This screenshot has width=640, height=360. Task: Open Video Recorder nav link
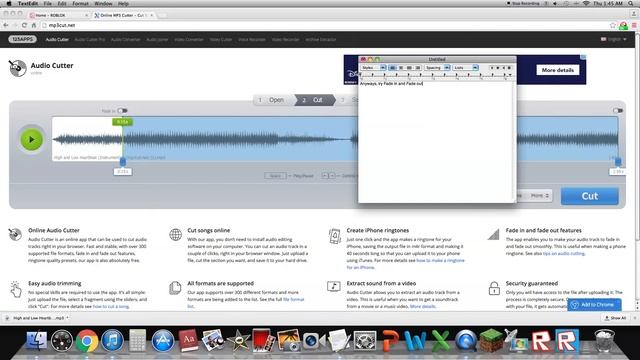[286, 40]
